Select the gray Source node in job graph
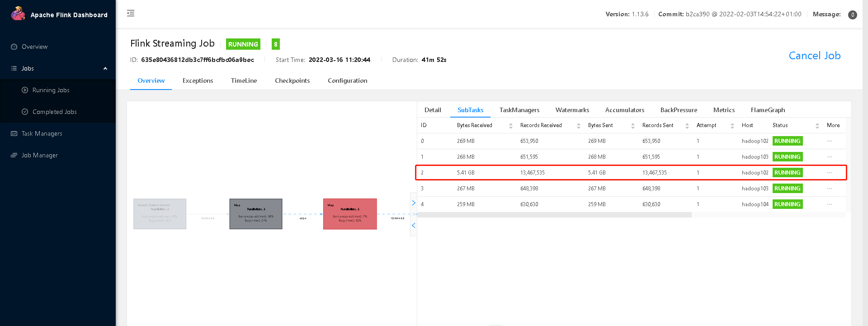 (160, 214)
